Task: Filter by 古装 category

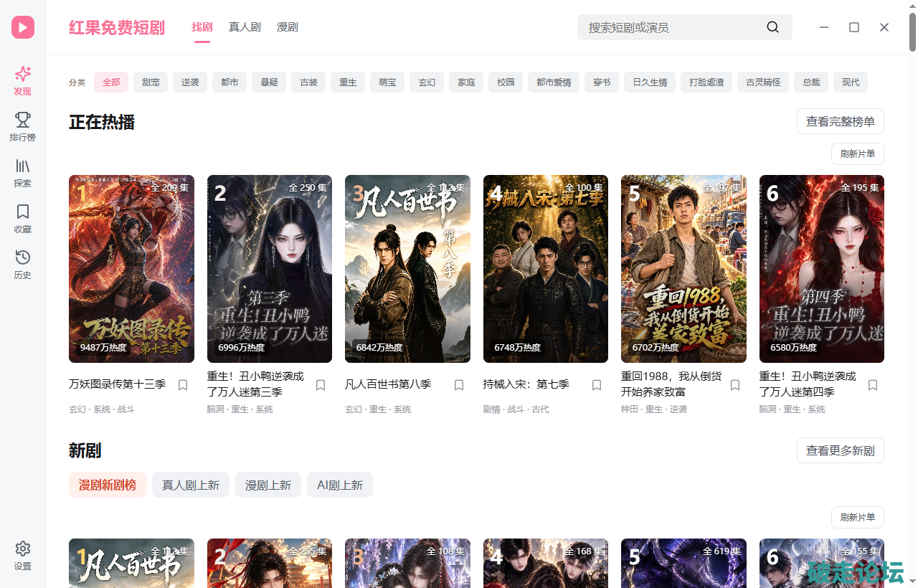Action: click(308, 82)
